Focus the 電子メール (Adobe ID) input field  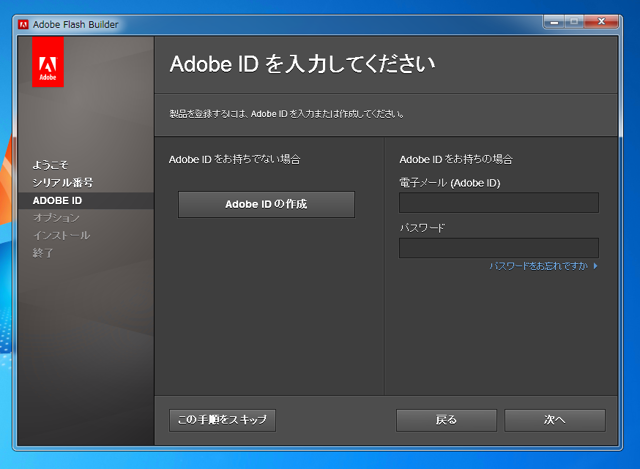[499, 202]
